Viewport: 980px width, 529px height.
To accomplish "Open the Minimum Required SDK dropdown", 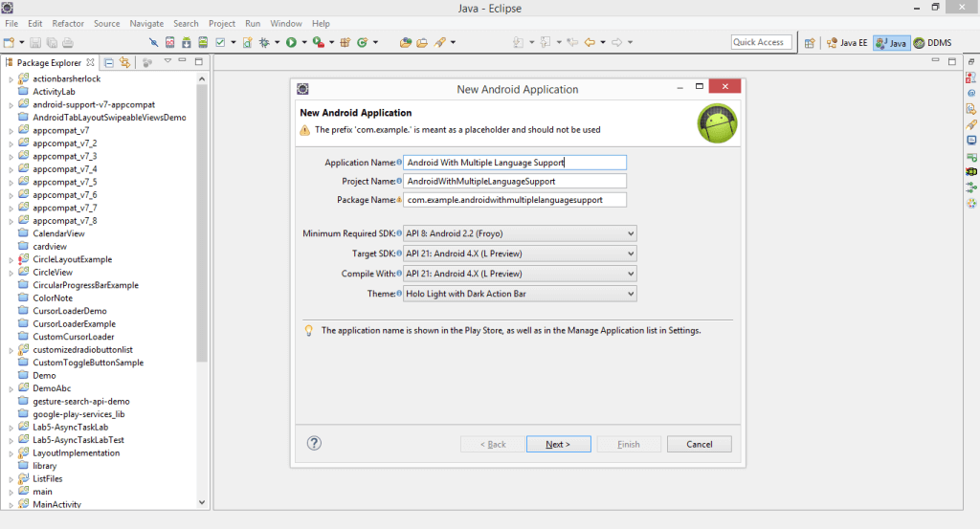I will point(520,233).
